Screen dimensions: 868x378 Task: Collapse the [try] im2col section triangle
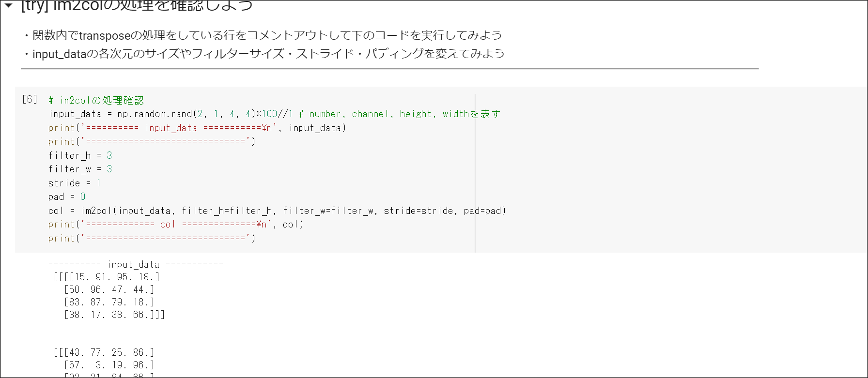coord(8,5)
